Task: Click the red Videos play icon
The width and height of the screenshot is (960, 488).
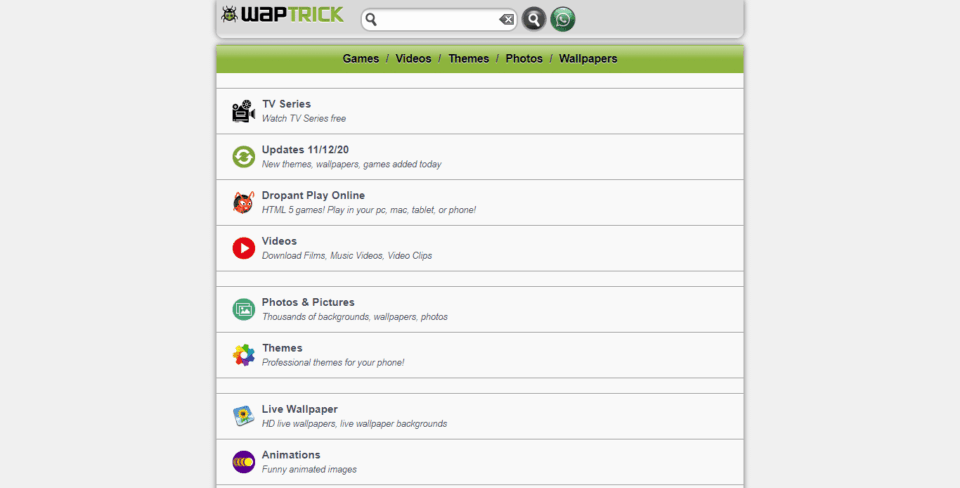Action: point(244,248)
